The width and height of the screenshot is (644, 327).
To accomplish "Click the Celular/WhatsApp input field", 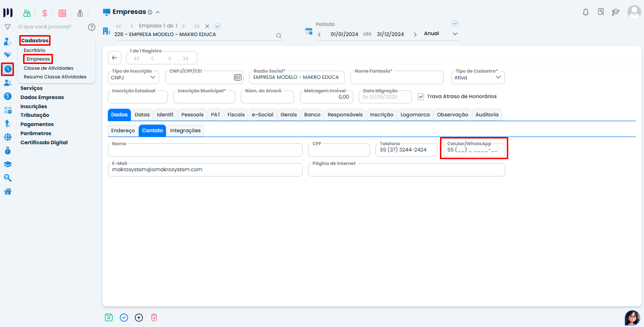I will click(x=473, y=150).
